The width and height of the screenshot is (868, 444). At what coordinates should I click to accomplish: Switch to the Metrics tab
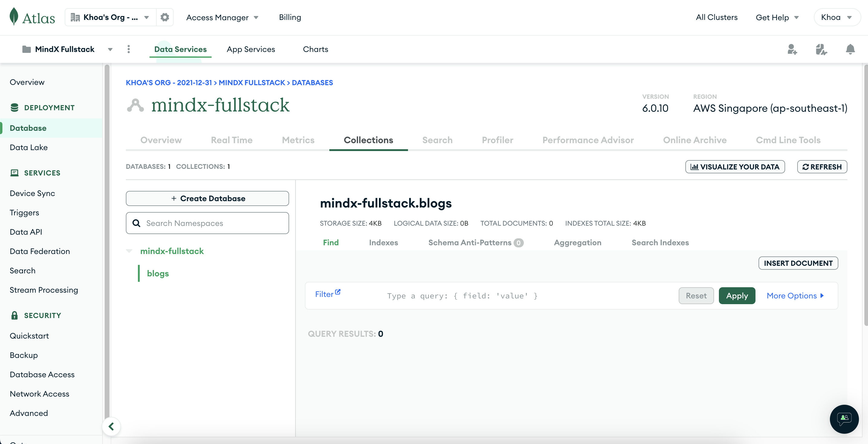(298, 140)
